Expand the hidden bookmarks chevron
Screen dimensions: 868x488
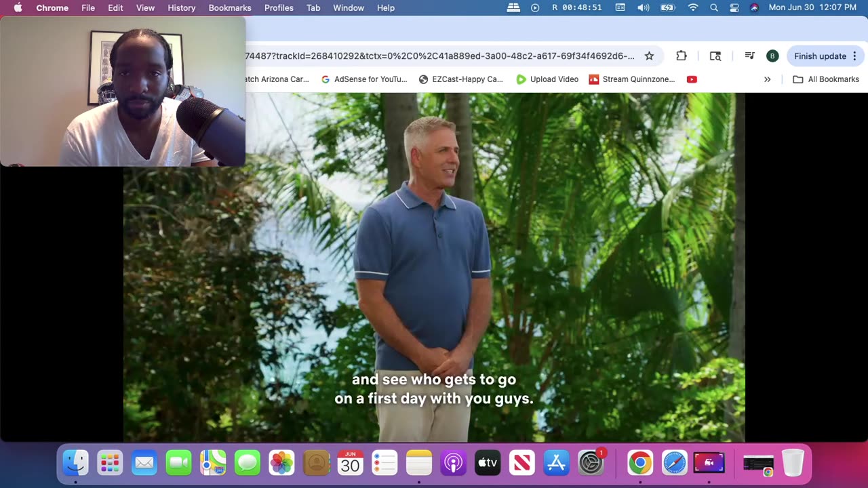pos(767,79)
